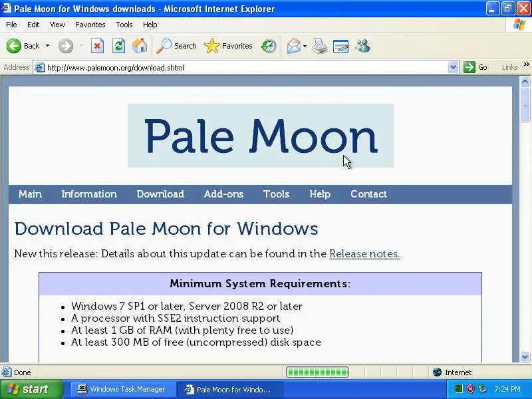The image size is (532, 399).
Task: Open the Tools navigation link on page
Action: click(x=276, y=194)
